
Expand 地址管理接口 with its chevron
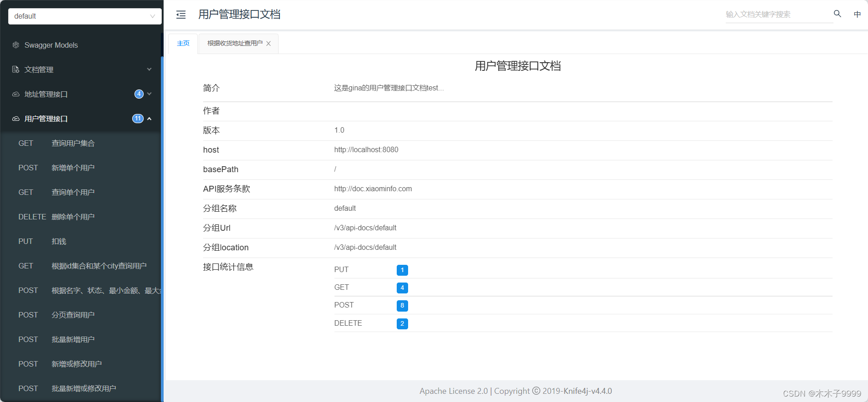tap(149, 94)
